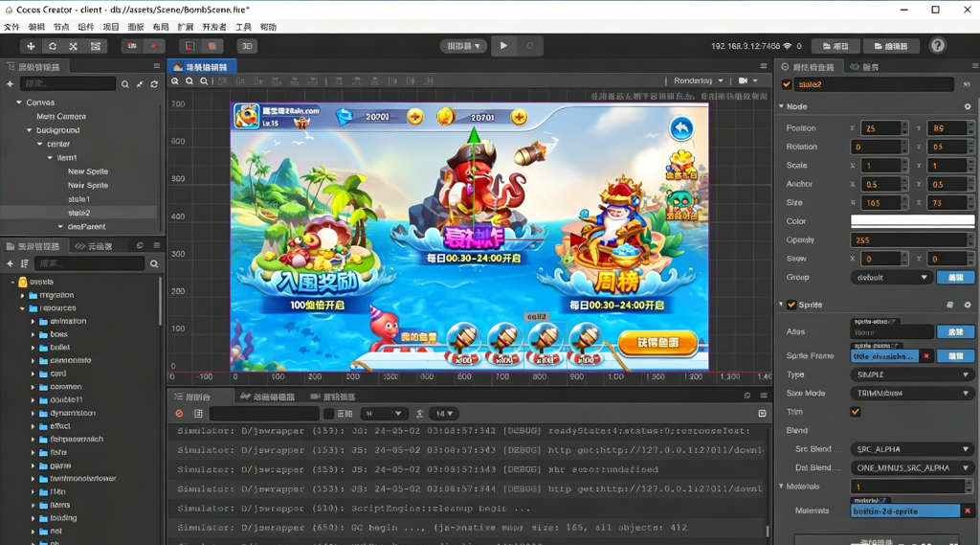Image resolution: width=980 pixels, height=545 pixels.
Task: Toggle the state2 node active checkbox
Action: pyautogui.click(x=787, y=84)
